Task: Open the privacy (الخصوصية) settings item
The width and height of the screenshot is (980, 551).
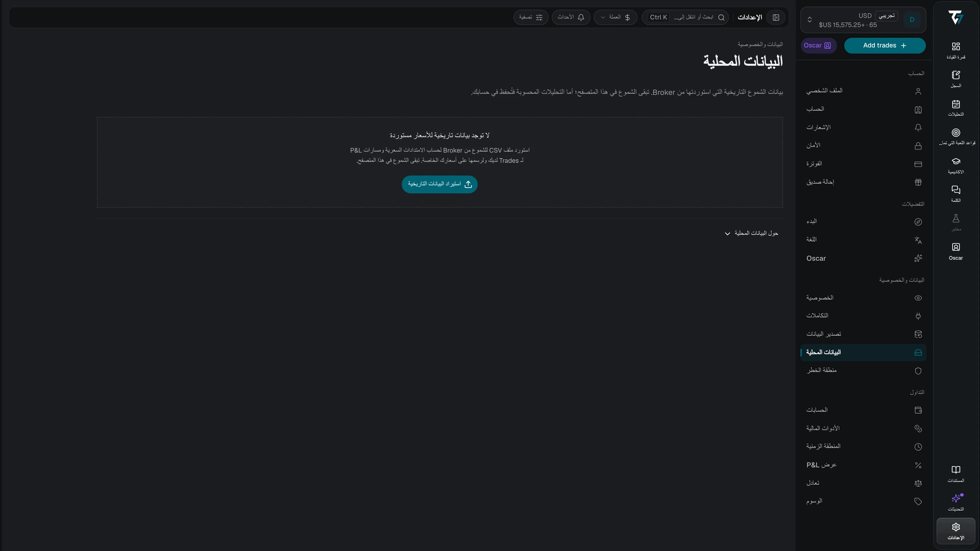Action: pos(863,298)
